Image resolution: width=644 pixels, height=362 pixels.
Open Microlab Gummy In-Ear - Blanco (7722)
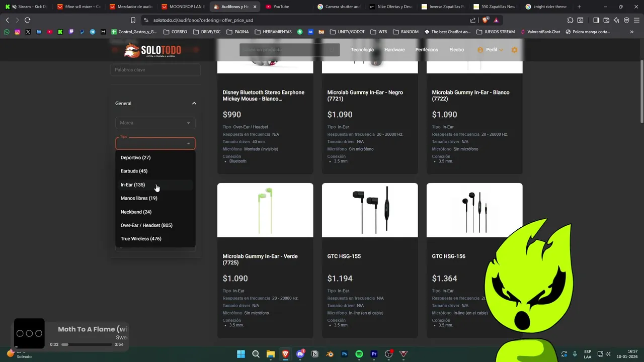click(x=471, y=96)
